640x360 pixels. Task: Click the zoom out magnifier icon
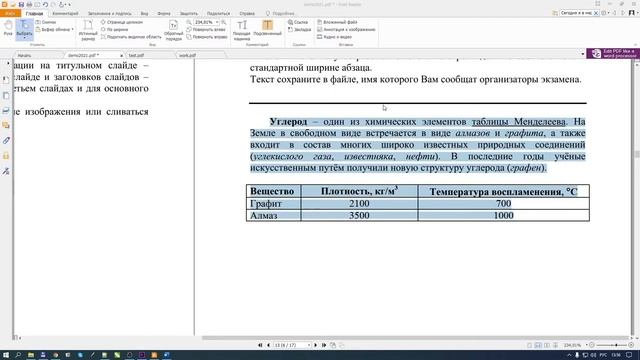pyautogui.click(x=189, y=22)
